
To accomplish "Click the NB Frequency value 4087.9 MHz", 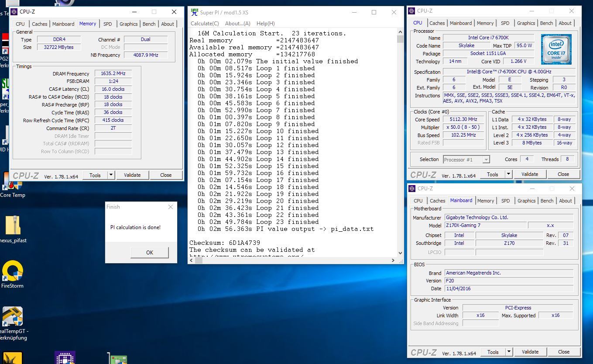I will (146, 55).
